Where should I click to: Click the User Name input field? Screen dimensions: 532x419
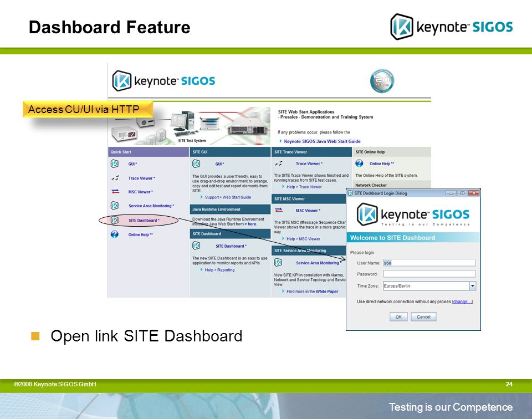tap(429, 263)
